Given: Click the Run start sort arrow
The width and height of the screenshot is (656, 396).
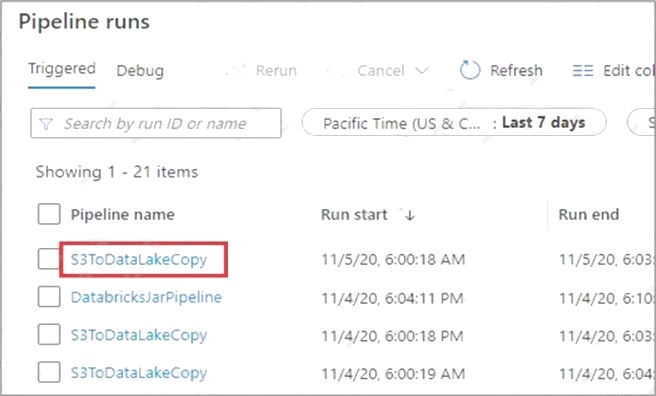Looking at the screenshot, I should (x=410, y=215).
